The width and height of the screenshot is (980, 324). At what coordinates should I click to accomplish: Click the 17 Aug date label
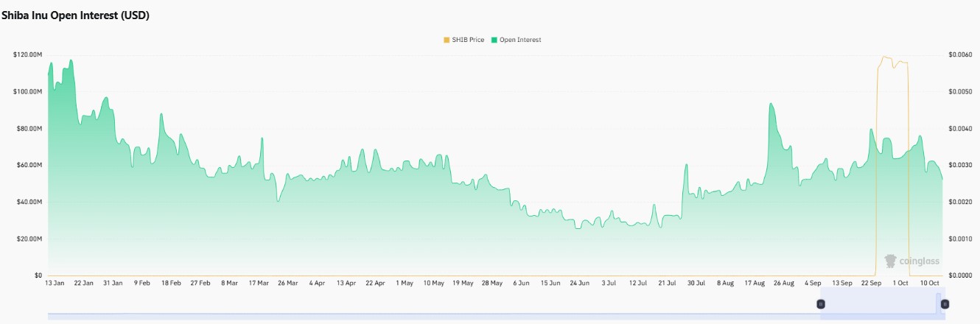click(755, 283)
